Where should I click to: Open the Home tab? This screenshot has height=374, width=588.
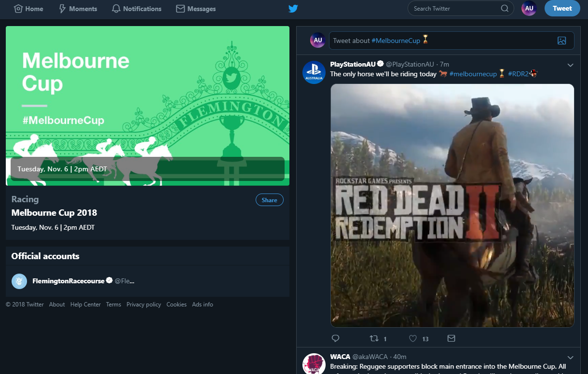click(28, 9)
